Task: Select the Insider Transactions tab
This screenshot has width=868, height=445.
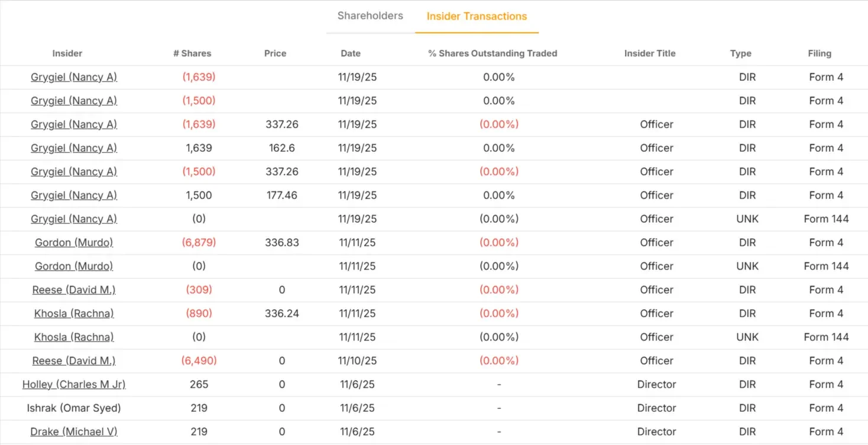Action: 477,16
